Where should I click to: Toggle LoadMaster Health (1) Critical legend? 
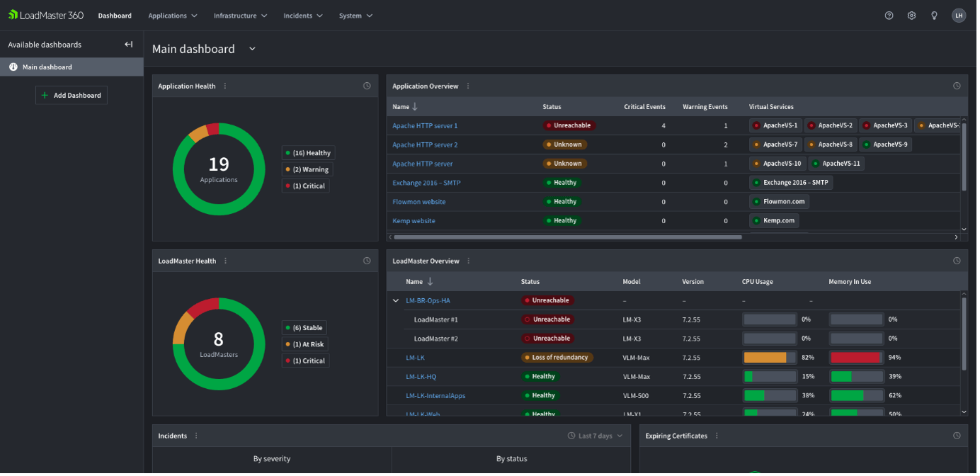pos(307,362)
